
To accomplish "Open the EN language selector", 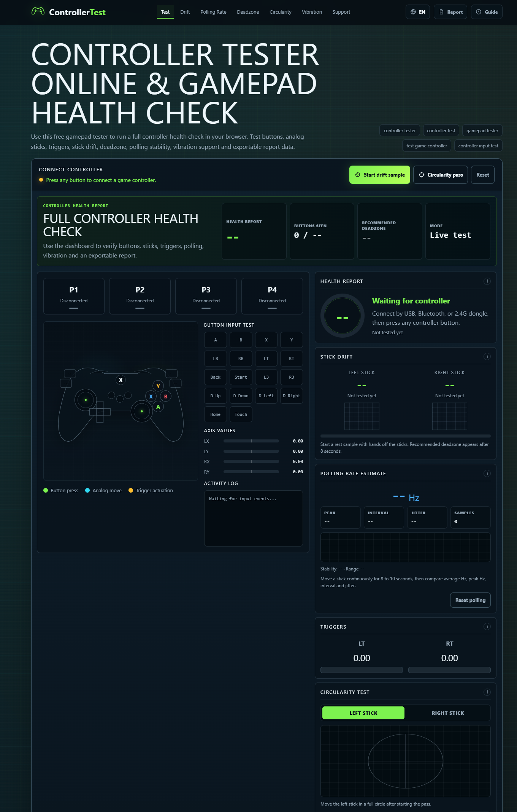I will [x=418, y=12].
